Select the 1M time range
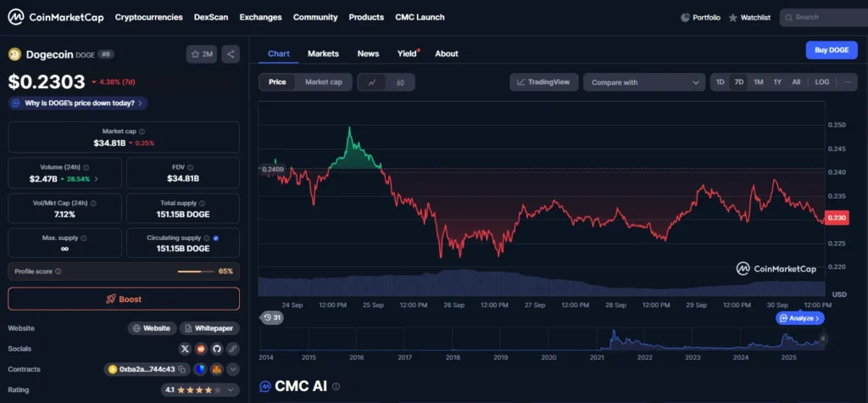 click(758, 82)
